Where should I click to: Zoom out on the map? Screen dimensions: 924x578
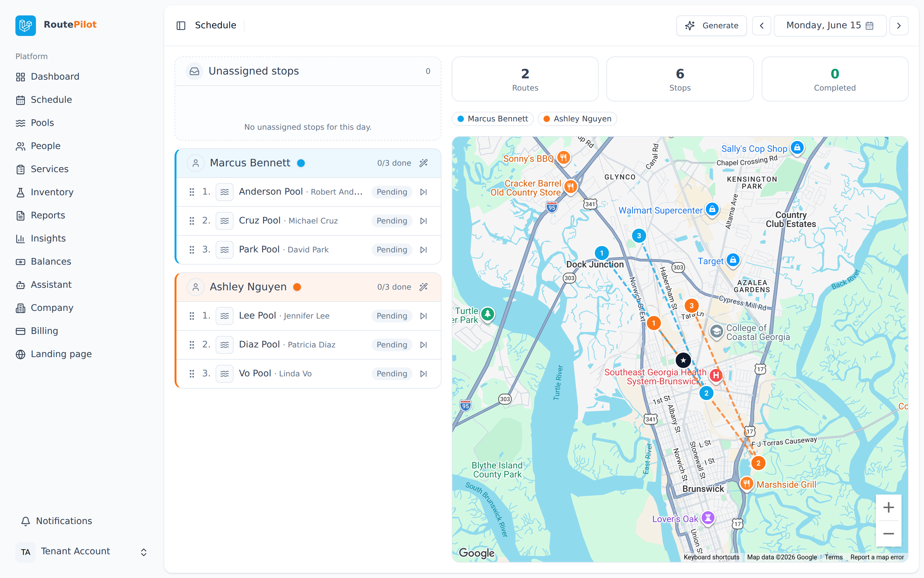point(888,534)
